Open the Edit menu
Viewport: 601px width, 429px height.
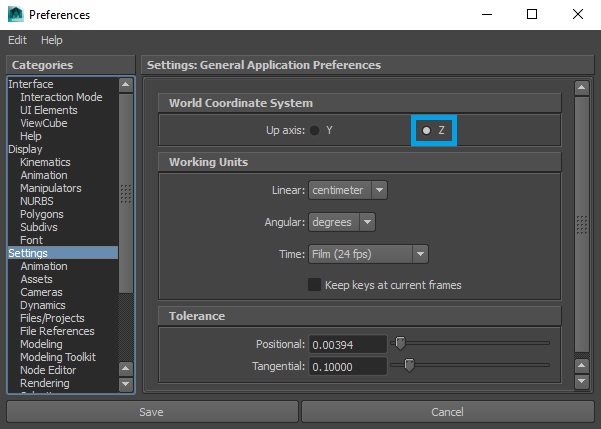point(18,40)
